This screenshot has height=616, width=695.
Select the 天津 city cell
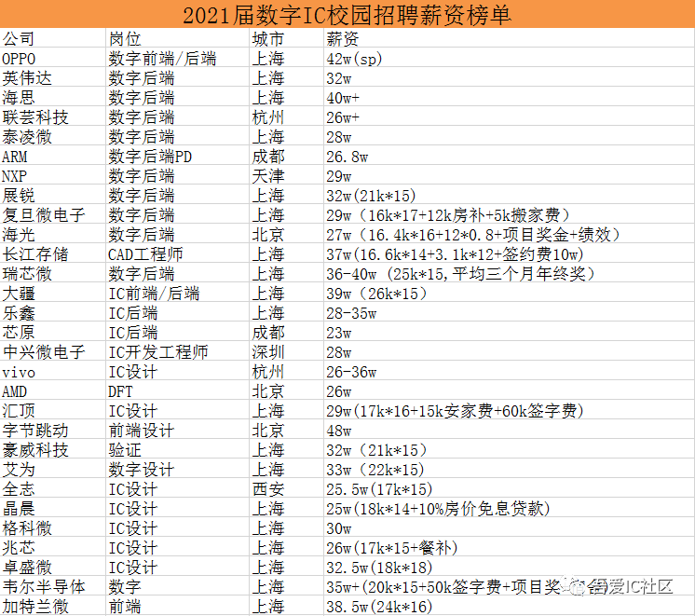tap(286, 175)
